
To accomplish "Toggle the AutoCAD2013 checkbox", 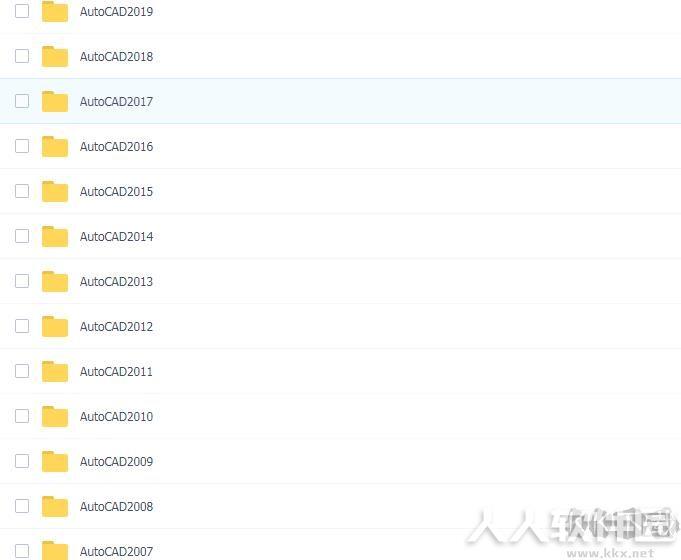I will (x=22, y=281).
